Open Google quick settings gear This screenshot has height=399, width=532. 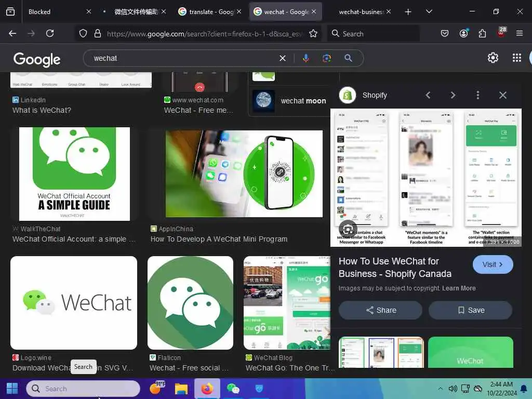point(493,58)
